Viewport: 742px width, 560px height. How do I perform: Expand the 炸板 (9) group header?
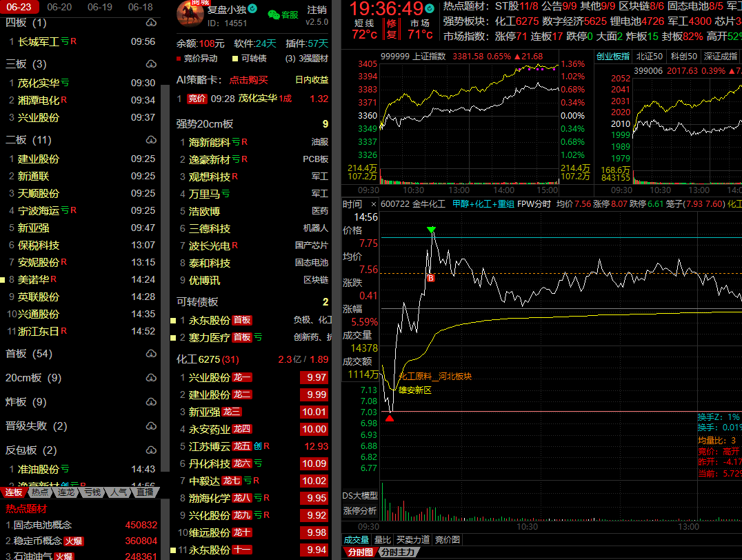click(26, 402)
